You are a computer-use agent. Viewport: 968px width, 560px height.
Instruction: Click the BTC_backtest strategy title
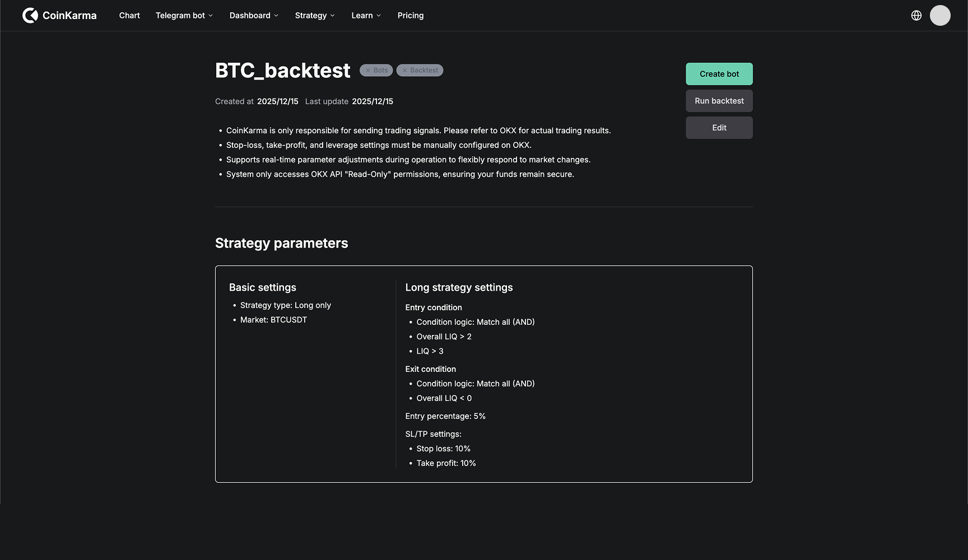(283, 71)
